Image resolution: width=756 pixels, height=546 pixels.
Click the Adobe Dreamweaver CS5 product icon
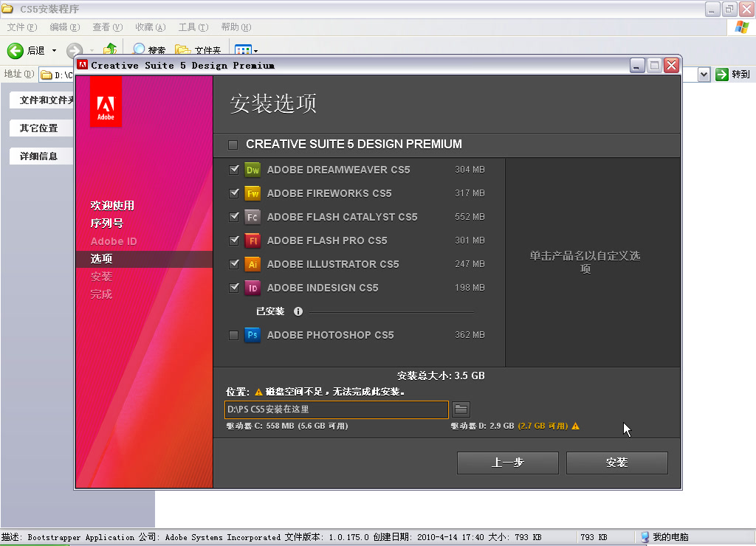[x=252, y=169]
